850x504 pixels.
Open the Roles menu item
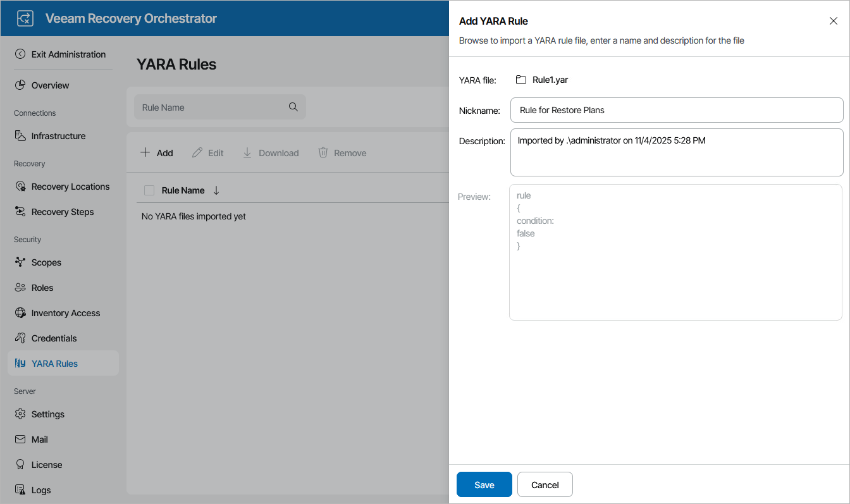tap(42, 288)
